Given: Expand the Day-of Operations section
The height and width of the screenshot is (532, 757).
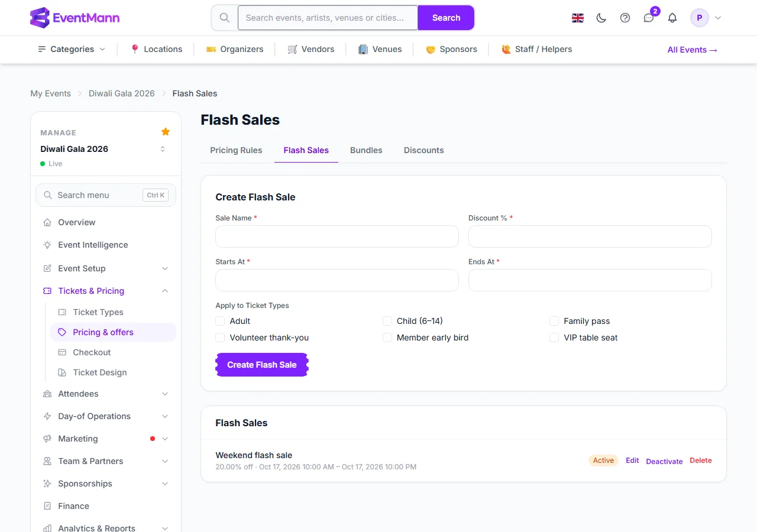Looking at the screenshot, I should (165, 416).
